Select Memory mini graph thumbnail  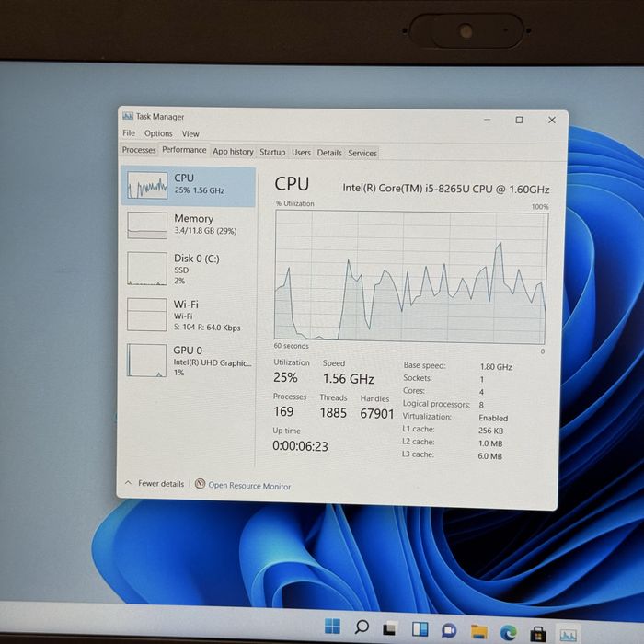(147, 225)
